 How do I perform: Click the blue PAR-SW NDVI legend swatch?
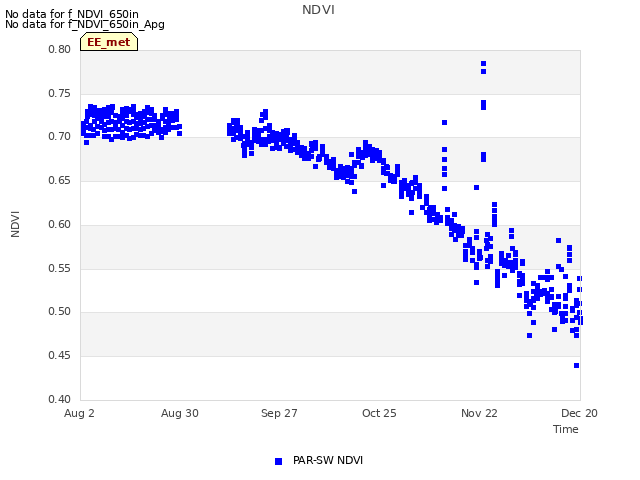(x=278, y=461)
